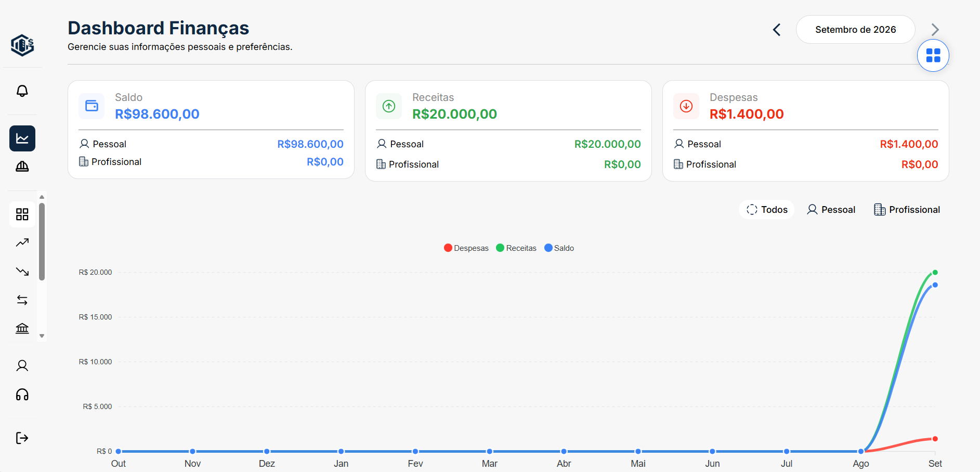Click Profissional row in Receitas card
This screenshot has height=472, width=980.
click(508, 164)
